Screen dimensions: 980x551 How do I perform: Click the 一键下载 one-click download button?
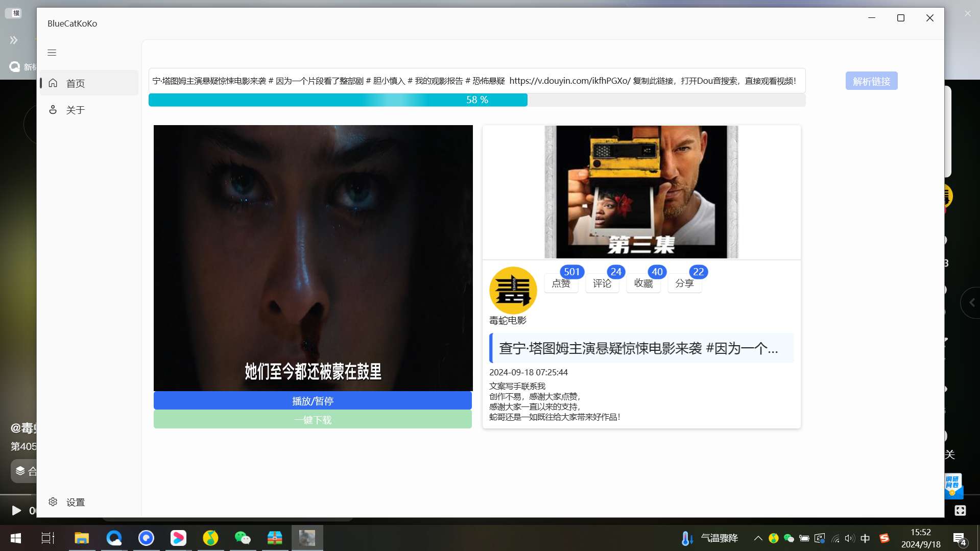coord(313,420)
